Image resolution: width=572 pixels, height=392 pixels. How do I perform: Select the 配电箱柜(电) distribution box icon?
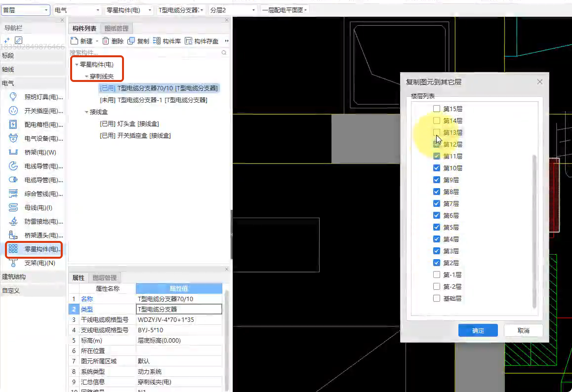pyautogui.click(x=13, y=124)
